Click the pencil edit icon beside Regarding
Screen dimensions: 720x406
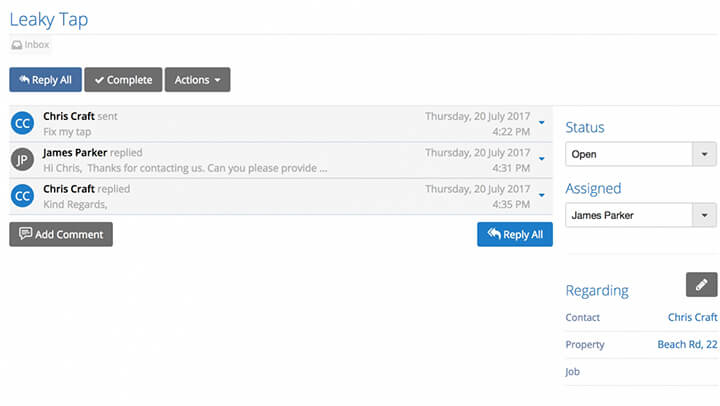coord(701,285)
